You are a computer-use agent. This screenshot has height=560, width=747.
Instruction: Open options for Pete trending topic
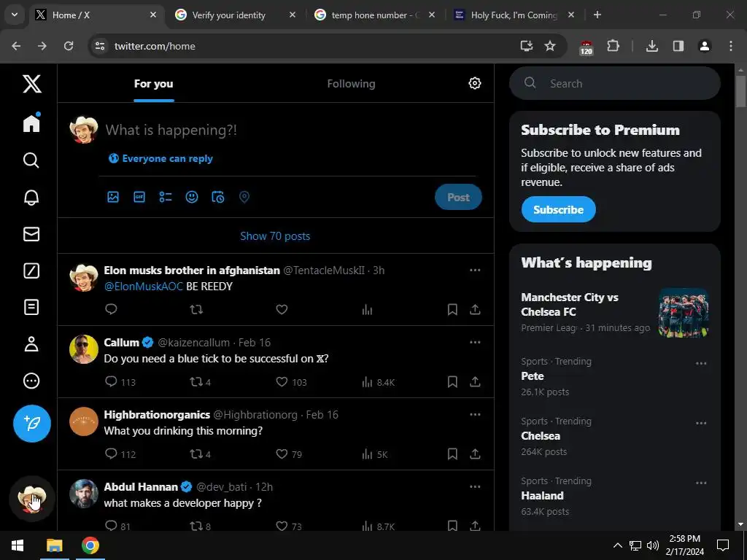point(701,363)
